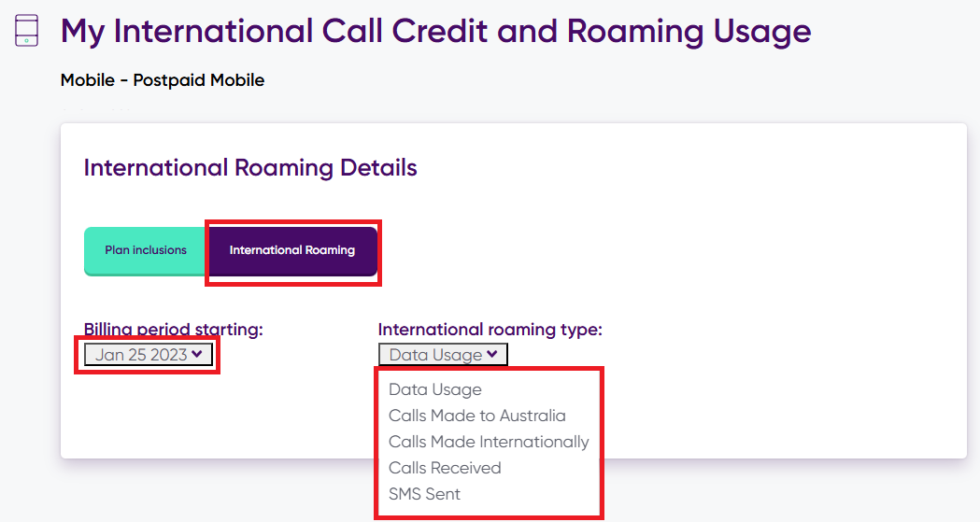The image size is (980, 522).
Task: Expand the Data Usage roaming type dropdown
Action: tap(443, 355)
